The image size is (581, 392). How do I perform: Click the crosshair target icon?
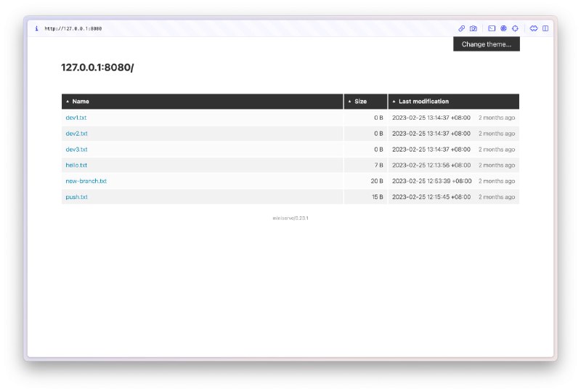515,28
